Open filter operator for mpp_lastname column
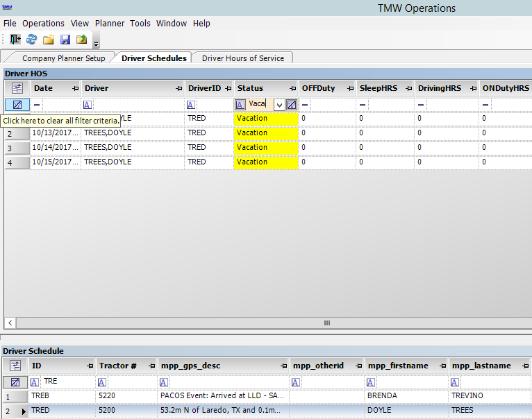This screenshot has width=532, height=419. point(455,382)
